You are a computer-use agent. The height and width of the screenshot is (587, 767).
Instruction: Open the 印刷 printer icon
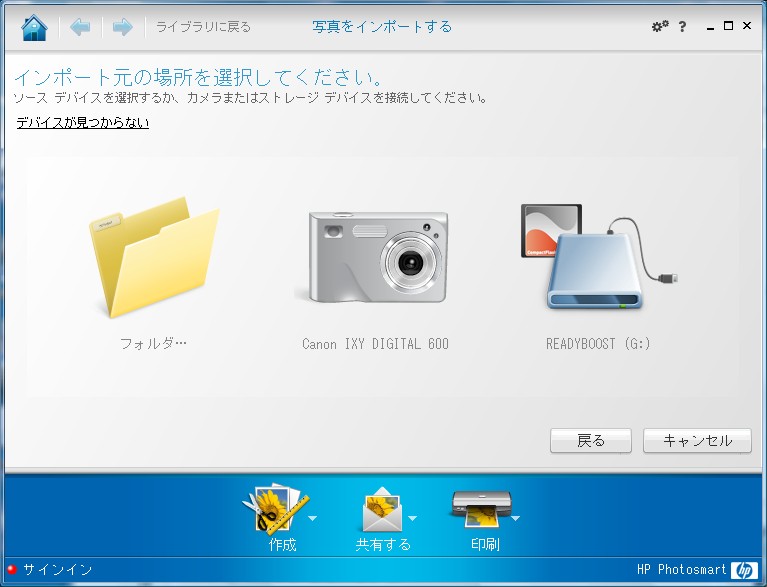(x=482, y=509)
